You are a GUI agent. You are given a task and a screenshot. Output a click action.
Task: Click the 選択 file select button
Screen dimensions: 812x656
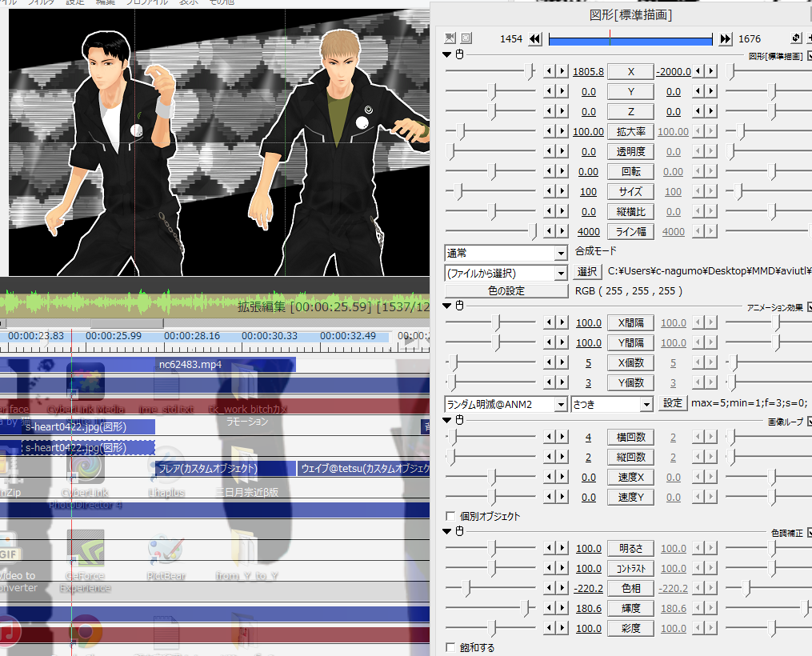[587, 272]
